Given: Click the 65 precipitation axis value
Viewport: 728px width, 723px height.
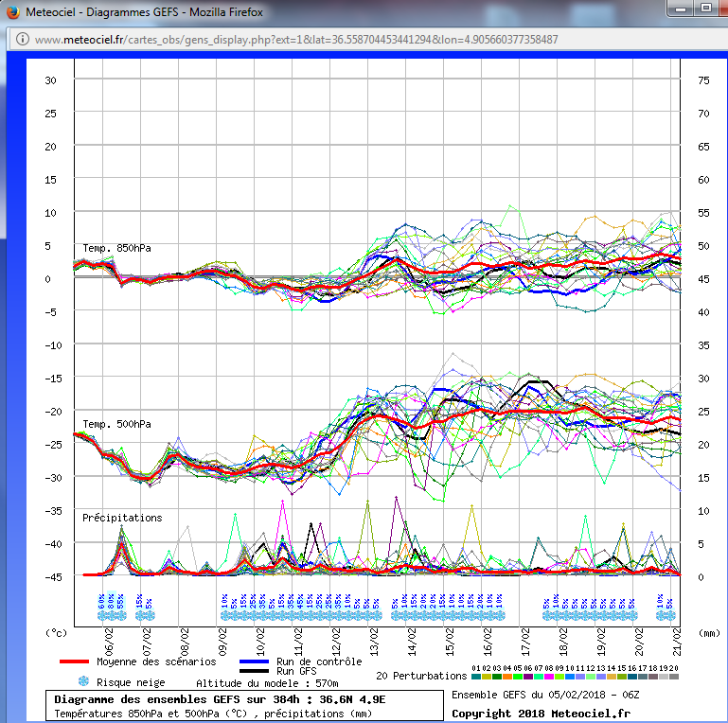Looking at the screenshot, I should click(x=703, y=147).
